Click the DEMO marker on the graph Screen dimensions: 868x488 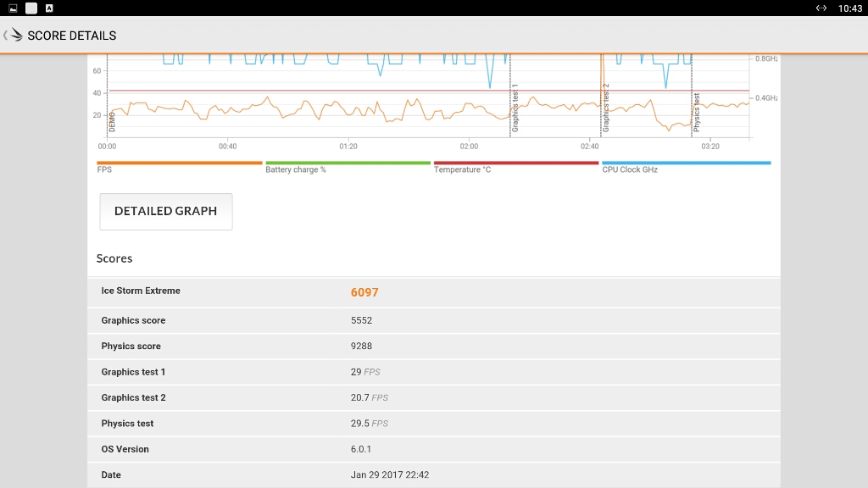pos(112,122)
